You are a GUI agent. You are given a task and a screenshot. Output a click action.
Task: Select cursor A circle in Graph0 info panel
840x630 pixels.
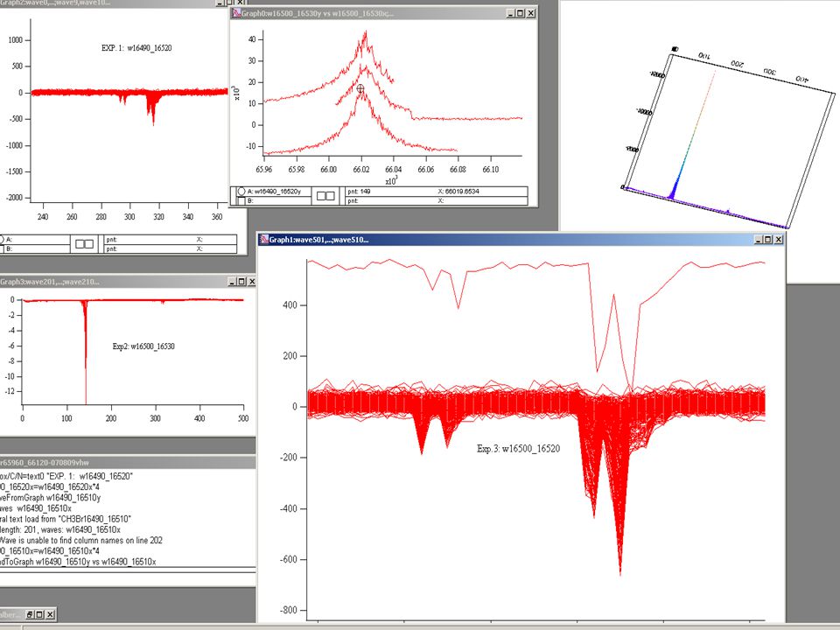coord(241,192)
